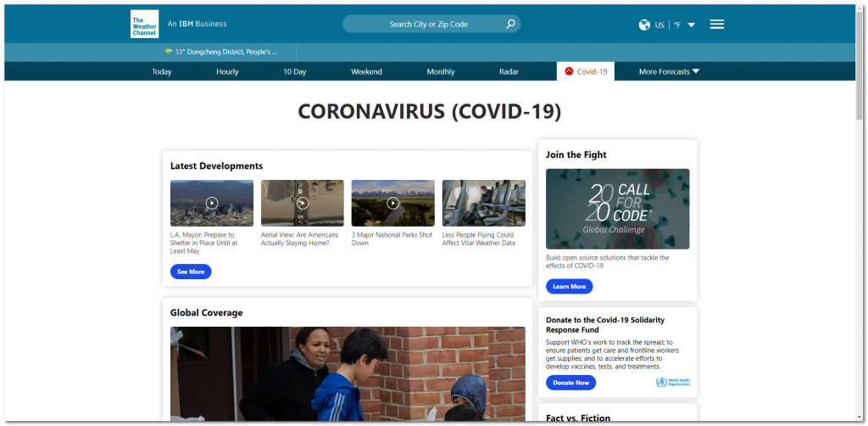Viewport: 868px width, 426px height.
Task: Click the Dongcheng District saved location
Action: (x=221, y=52)
